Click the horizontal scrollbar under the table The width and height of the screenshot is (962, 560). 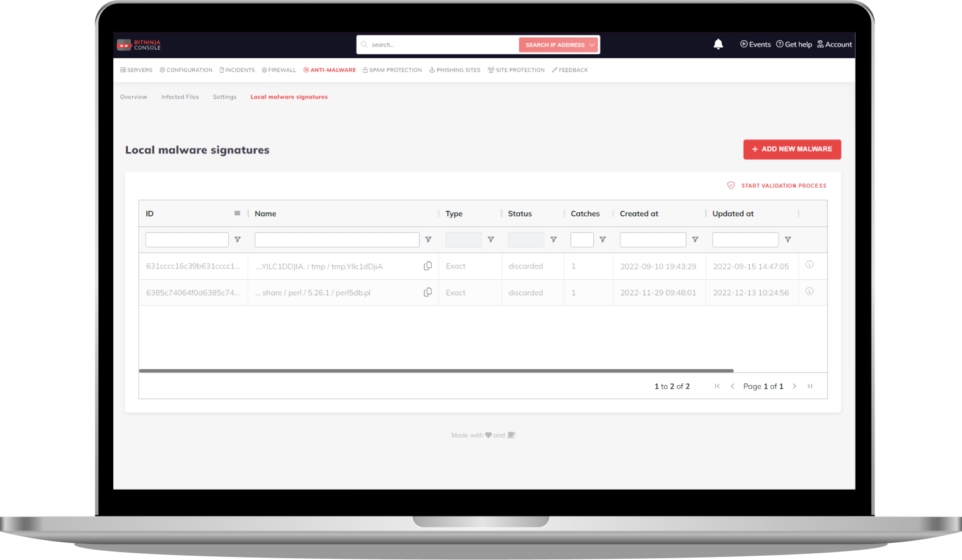click(x=435, y=370)
